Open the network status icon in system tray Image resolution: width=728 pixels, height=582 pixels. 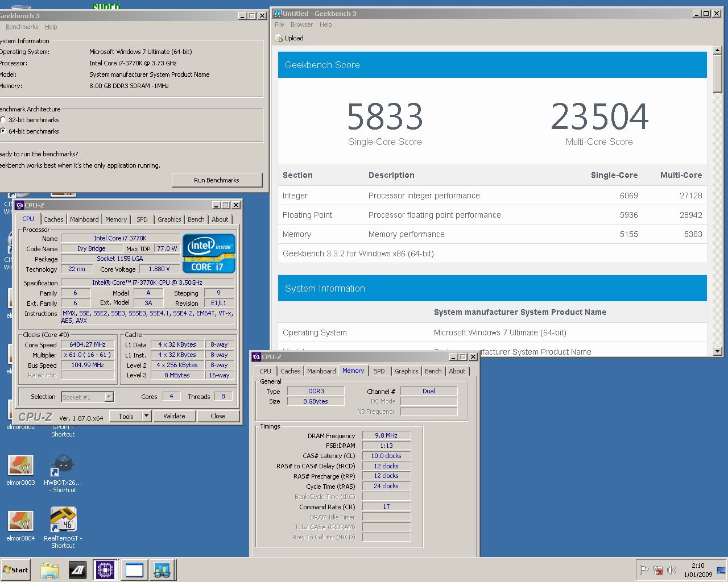coord(658,570)
